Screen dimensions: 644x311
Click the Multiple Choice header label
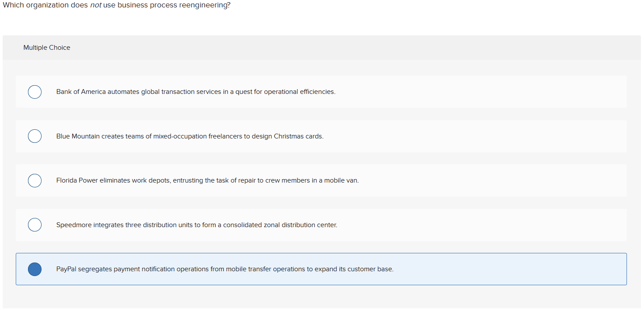[x=47, y=48]
